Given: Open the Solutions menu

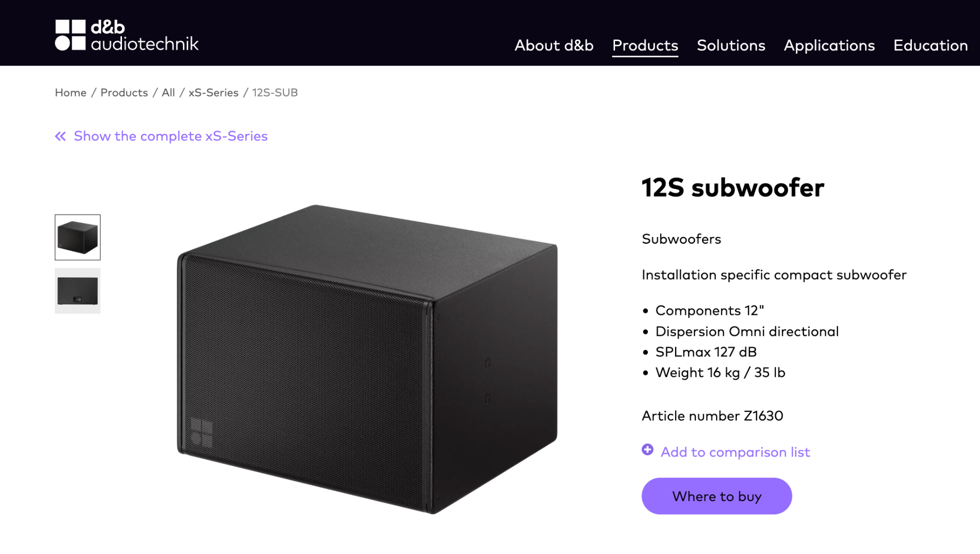Looking at the screenshot, I should pyautogui.click(x=730, y=45).
